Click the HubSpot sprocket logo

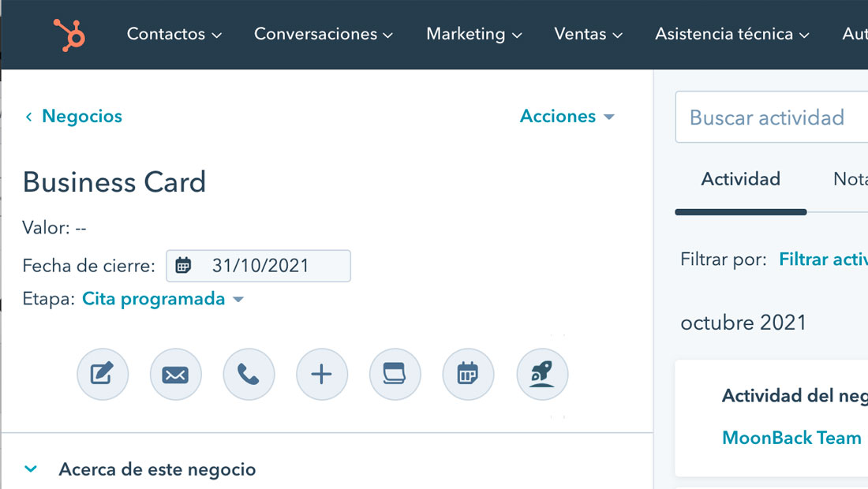(x=69, y=35)
